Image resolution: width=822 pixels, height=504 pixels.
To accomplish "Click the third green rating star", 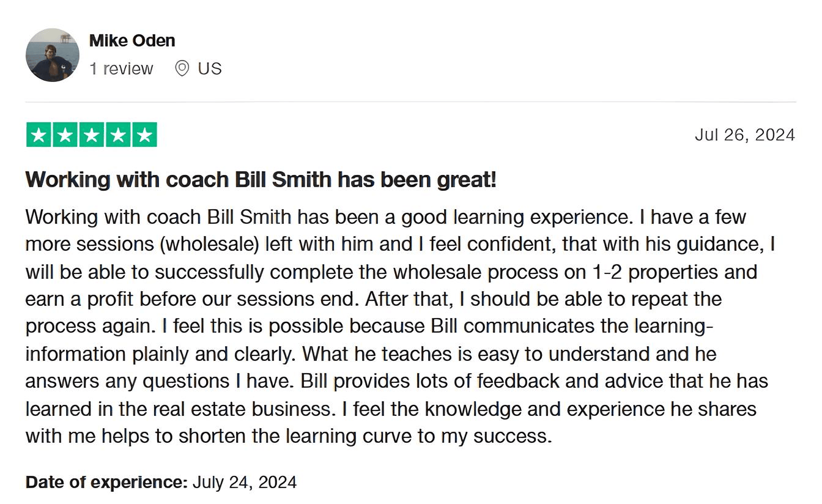I will click(92, 135).
